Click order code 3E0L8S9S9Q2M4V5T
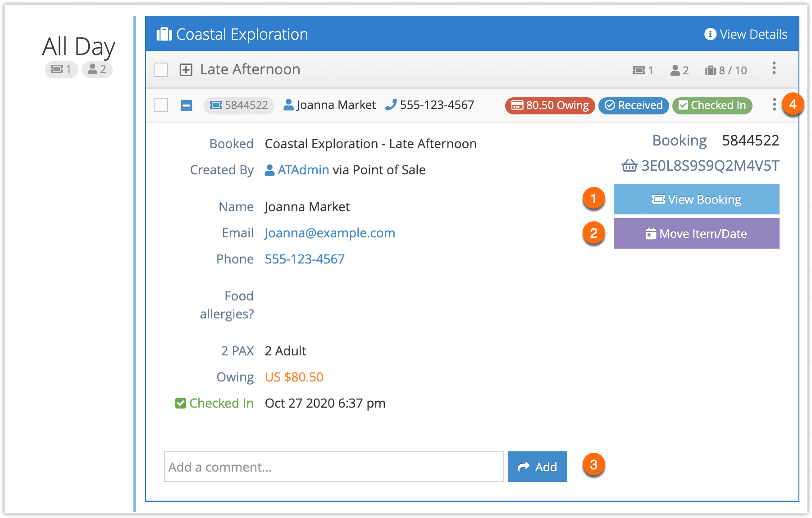The width and height of the screenshot is (812, 518). 710,166
